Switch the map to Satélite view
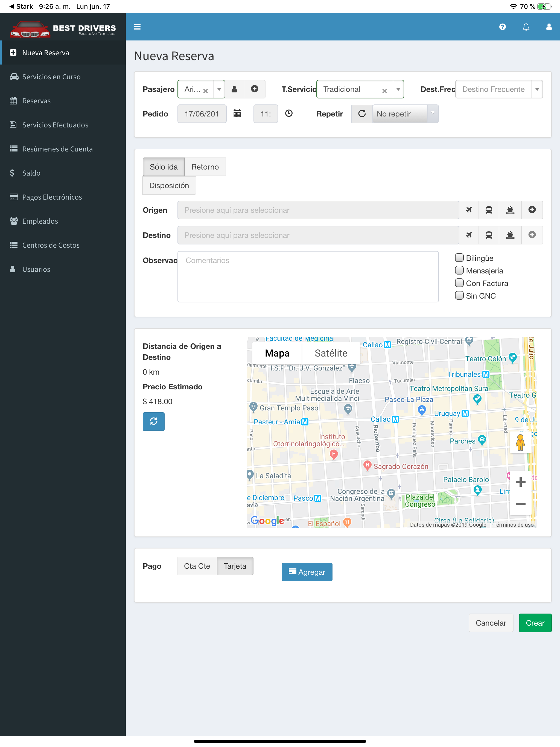Image resolution: width=560 pixels, height=747 pixels. [331, 353]
